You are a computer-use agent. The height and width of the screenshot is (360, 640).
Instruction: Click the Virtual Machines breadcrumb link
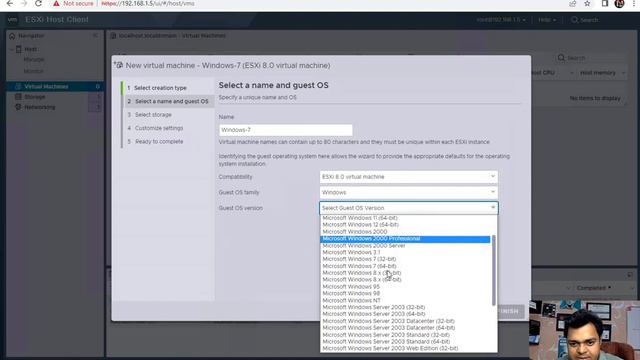point(203,36)
